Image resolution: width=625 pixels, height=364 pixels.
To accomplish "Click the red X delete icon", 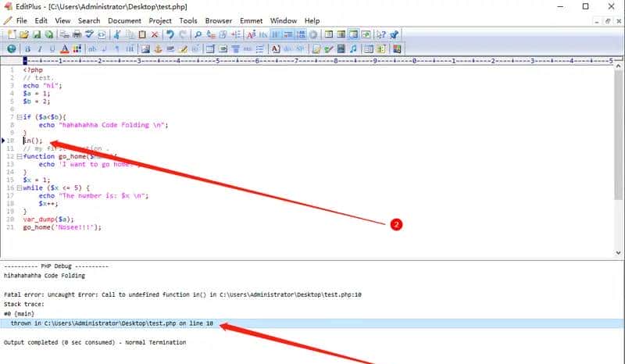I will click(155, 34).
